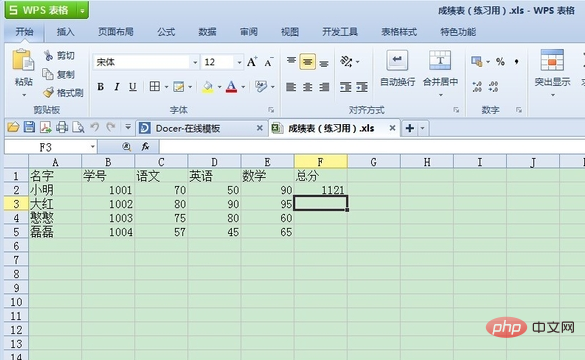This screenshot has height=360, width=585.
Task: Close the Docer-在线模板 tab
Action: click(x=260, y=128)
